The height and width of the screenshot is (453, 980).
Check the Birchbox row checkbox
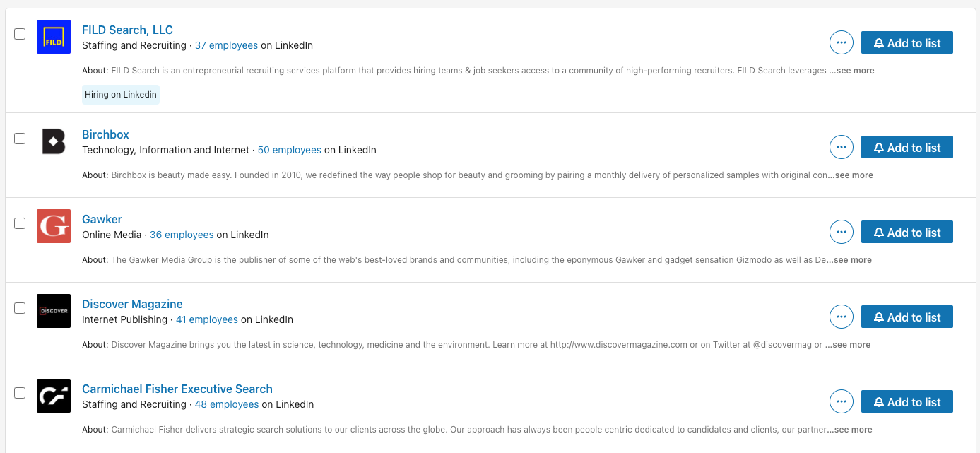click(20, 139)
